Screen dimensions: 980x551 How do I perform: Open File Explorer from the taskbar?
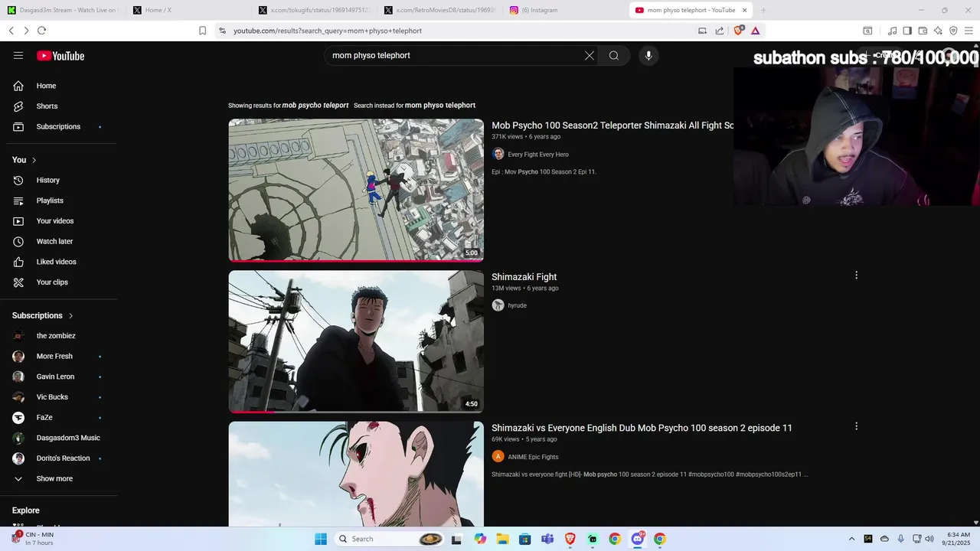(x=502, y=539)
